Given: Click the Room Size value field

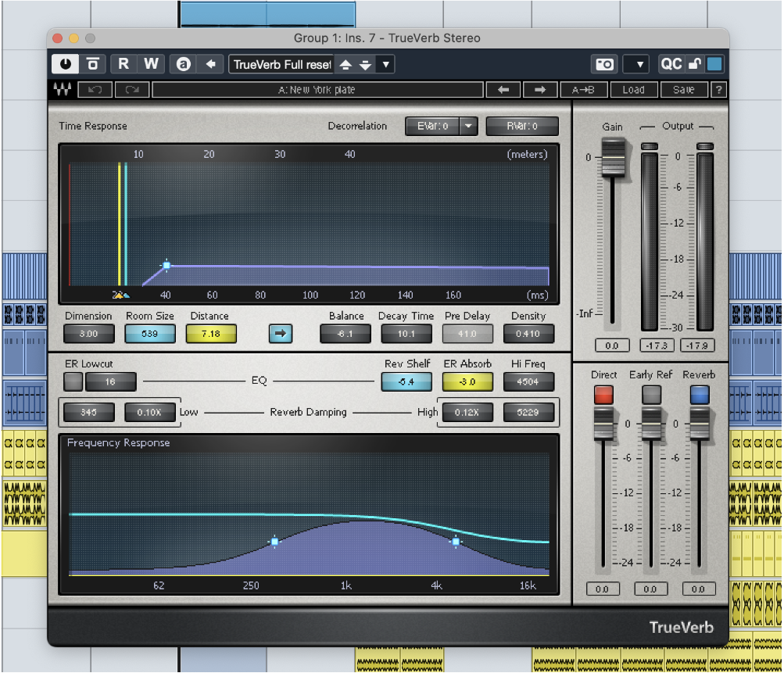Looking at the screenshot, I should tap(150, 334).
